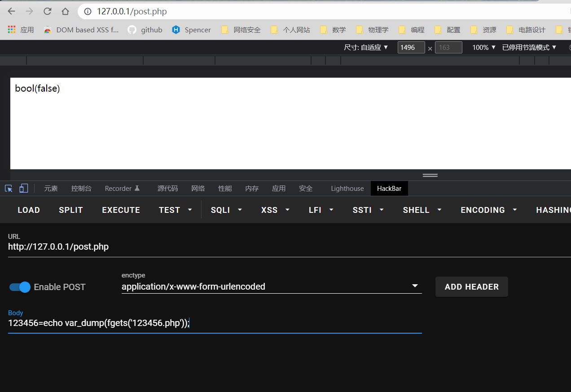Viewport: 571px width, 392px height.
Task: Switch to the 内存 DevTools tab
Action: tap(252, 189)
